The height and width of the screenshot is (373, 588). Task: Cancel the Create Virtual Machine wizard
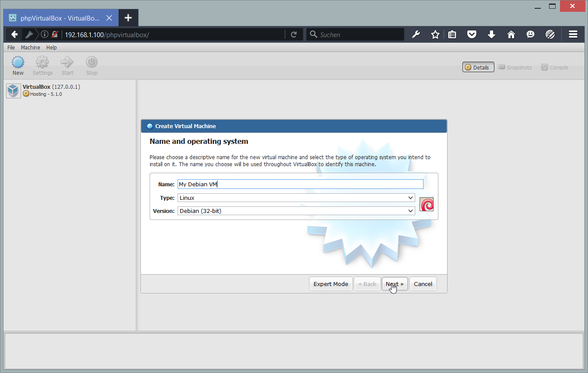[x=423, y=284]
